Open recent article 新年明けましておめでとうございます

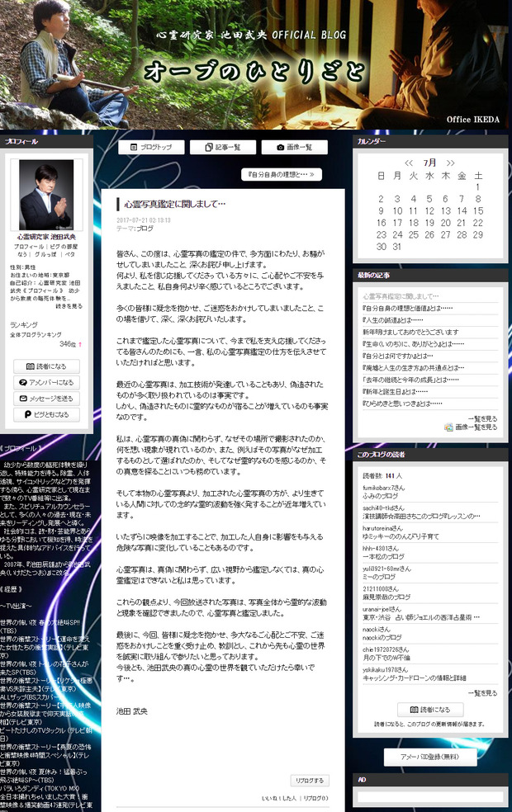pos(410,332)
